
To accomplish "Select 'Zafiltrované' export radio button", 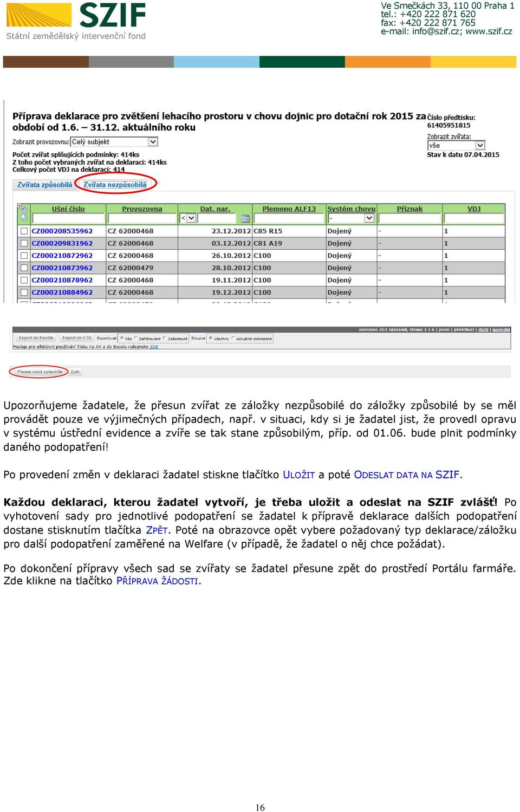I will [x=135, y=339].
